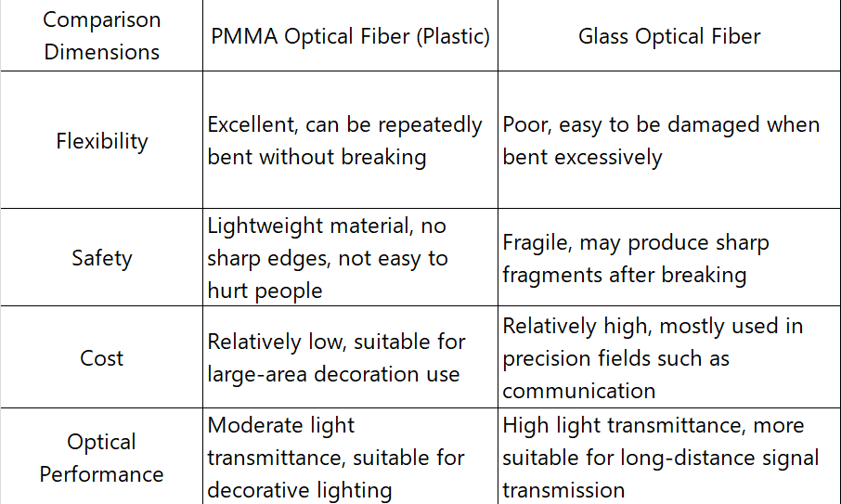
Task: Select the Comparison Dimensions header cell
Action: click(x=101, y=35)
